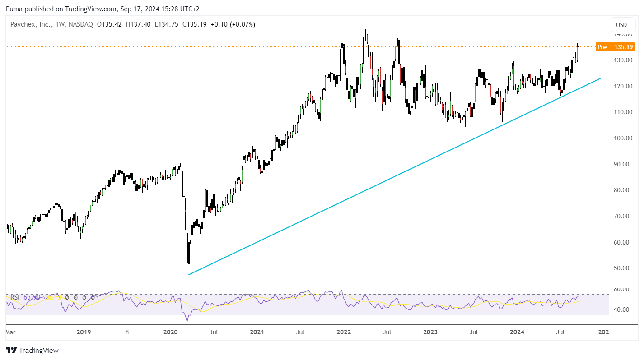Screen dimensions: 644x360
Task: Click the 100.00 price axis label
Action: tap(623, 138)
